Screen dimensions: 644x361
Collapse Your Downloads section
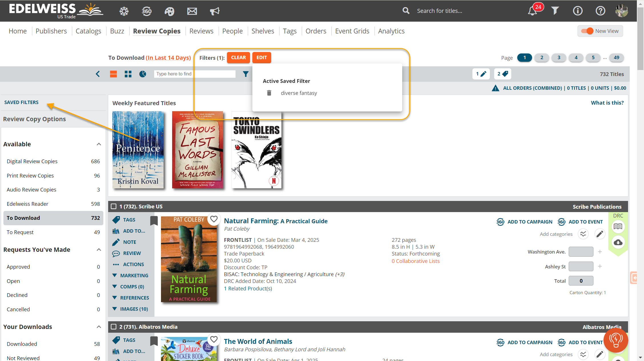click(x=99, y=327)
